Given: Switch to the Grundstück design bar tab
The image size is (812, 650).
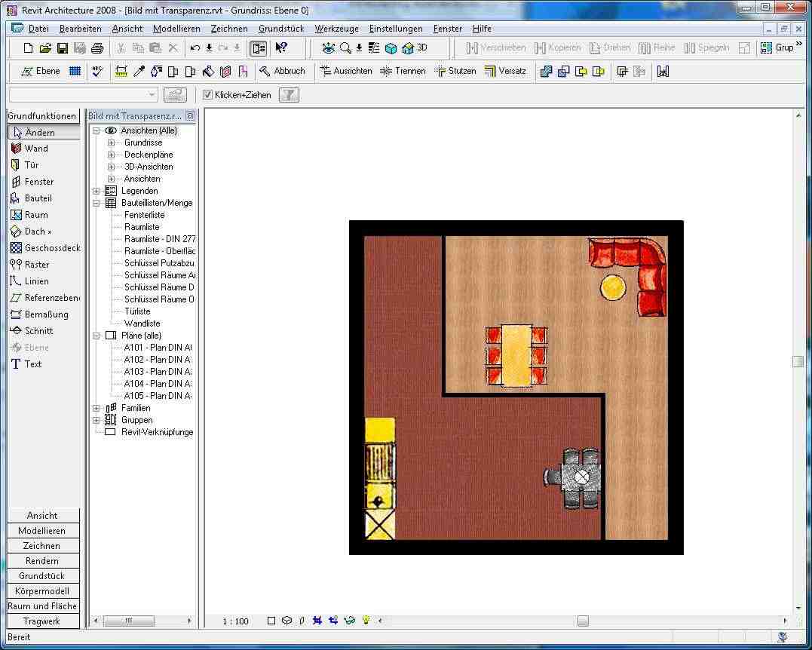Looking at the screenshot, I should [42, 576].
